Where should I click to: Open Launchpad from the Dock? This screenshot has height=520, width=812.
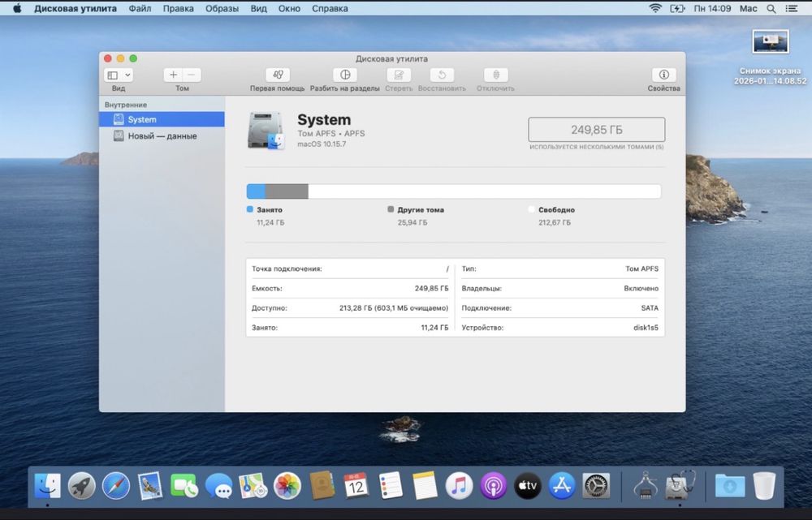pyautogui.click(x=82, y=486)
